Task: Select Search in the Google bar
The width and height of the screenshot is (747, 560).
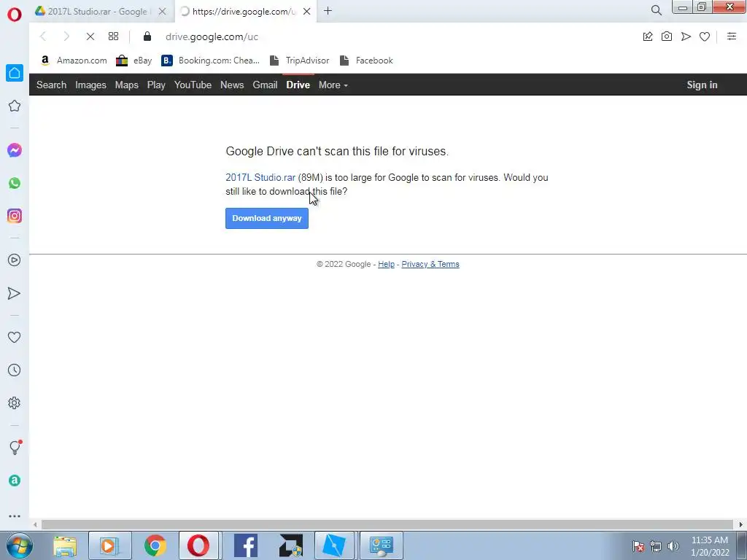Action: tap(52, 85)
